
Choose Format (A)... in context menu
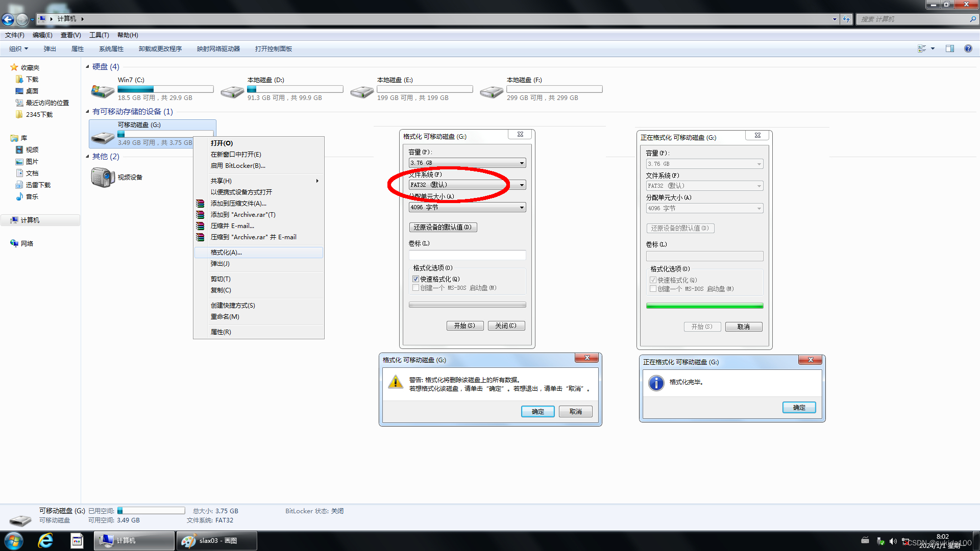click(226, 253)
